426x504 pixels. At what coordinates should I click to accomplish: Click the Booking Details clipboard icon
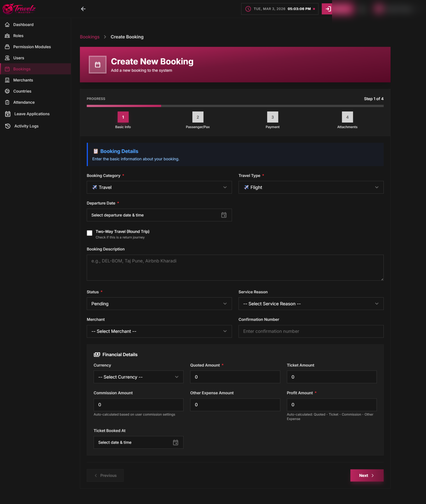coord(96,151)
